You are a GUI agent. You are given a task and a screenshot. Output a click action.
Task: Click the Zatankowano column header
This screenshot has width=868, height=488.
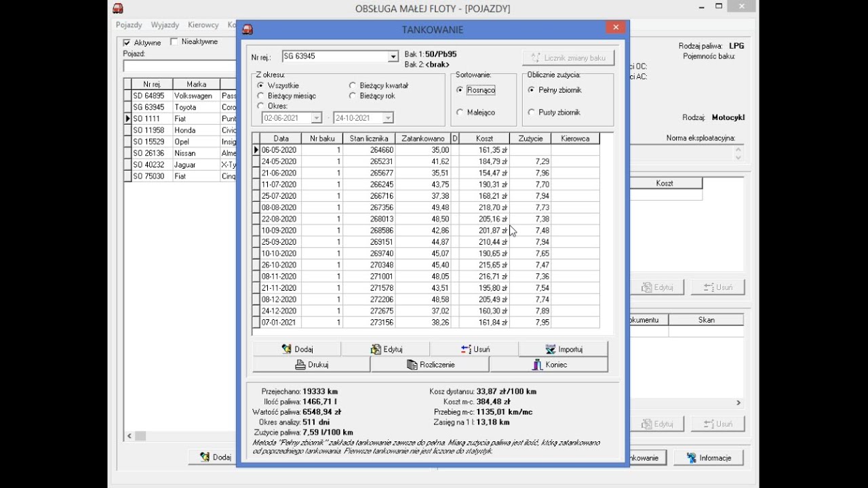coord(423,138)
